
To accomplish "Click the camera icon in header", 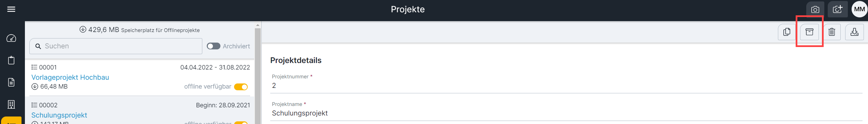I will coord(815,10).
